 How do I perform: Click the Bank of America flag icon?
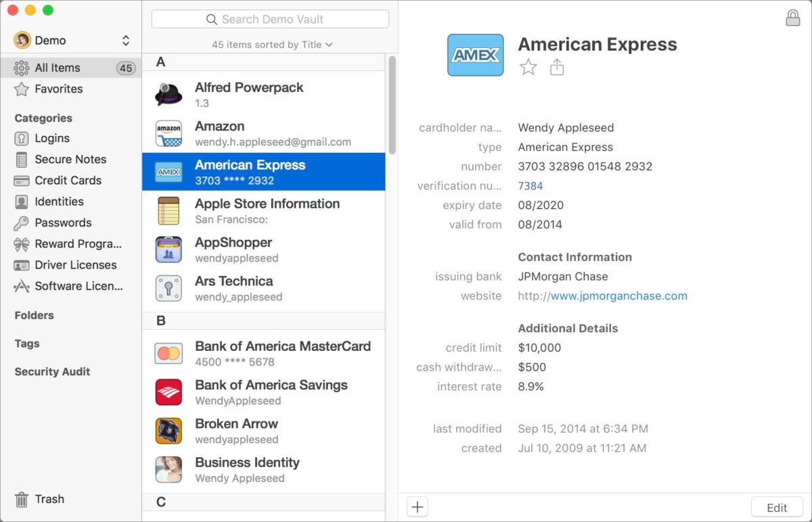168,392
